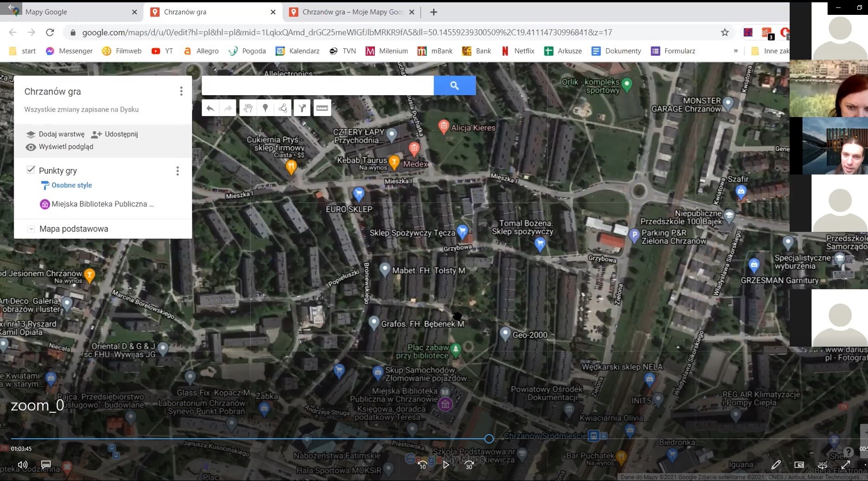Click the Plac zabaw przy bibliotece pin
The height and width of the screenshot is (481, 868).
(456, 350)
